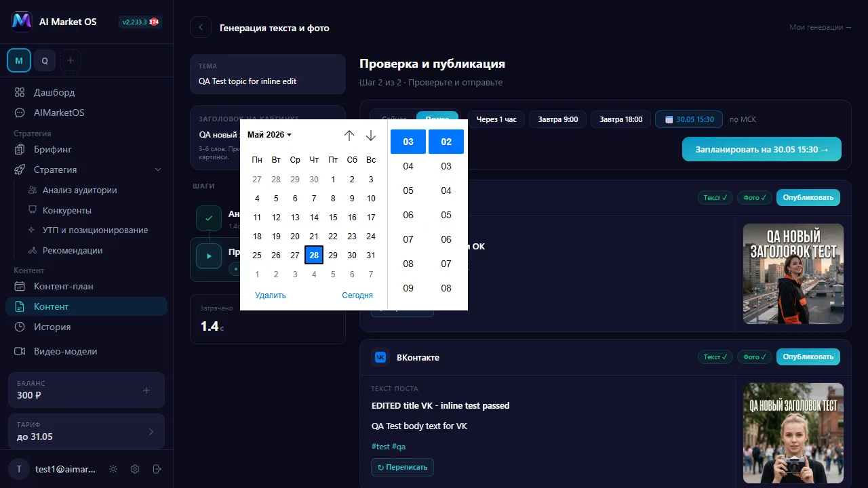This screenshot has height=488, width=868.
Task: Toggle the Фото chip on the upper post card
Action: click(755, 198)
